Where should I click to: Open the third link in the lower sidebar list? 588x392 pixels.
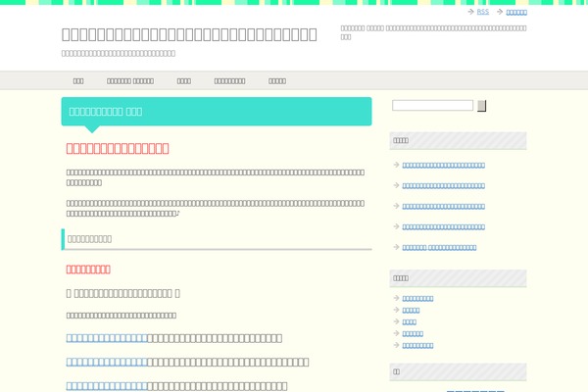[x=409, y=322]
